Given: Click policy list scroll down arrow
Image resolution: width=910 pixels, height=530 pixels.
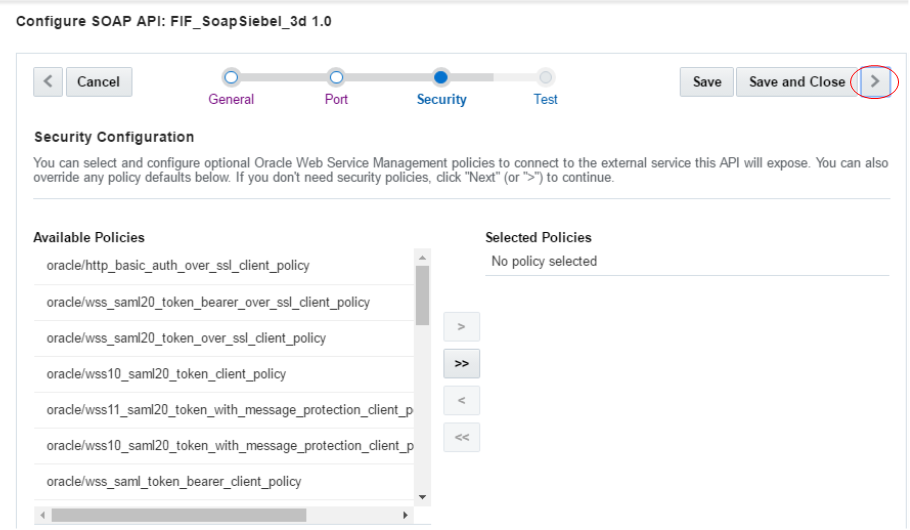Looking at the screenshot, I should coord(422,497).
